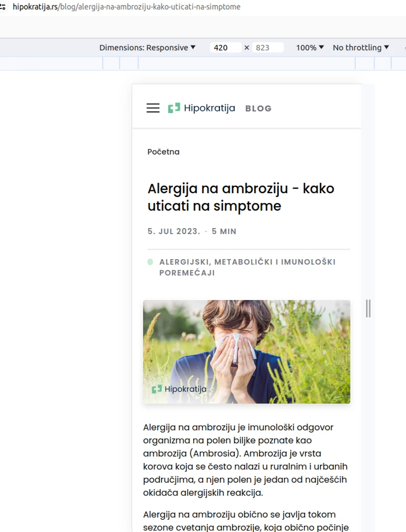The width and height of the screenshot is (406, 532).
Task: Grab the viewport resize handle on right edge
Action: 368,308
